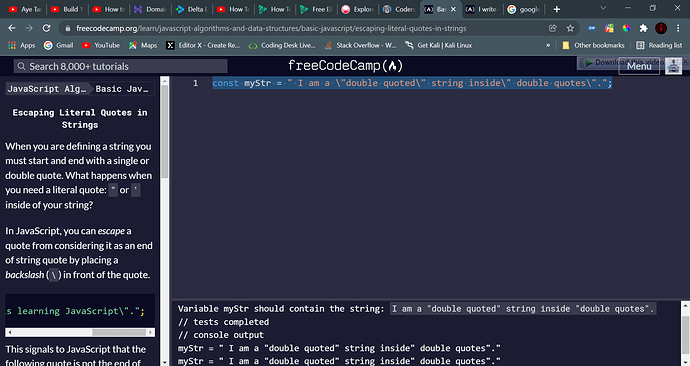Show hidden bookmarks with the chevron
Screen dimensions: 690x366
point(548,45)
